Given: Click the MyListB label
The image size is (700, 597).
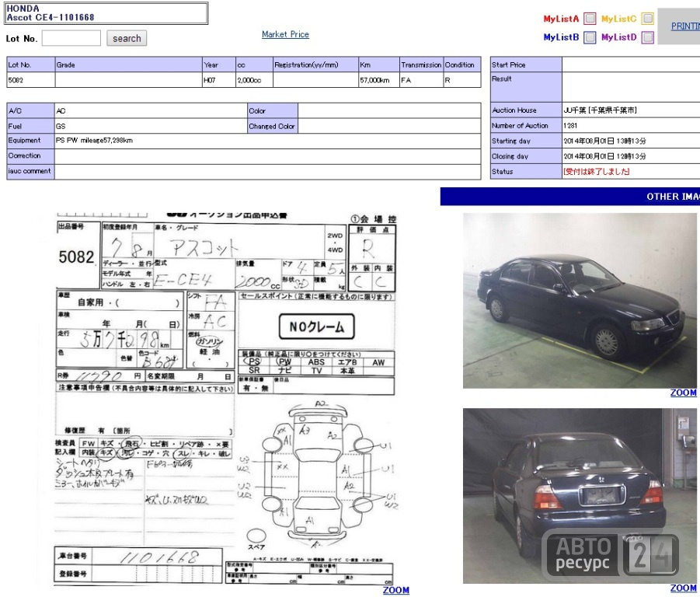Looking at the screenshot, I should coord(561,37).
